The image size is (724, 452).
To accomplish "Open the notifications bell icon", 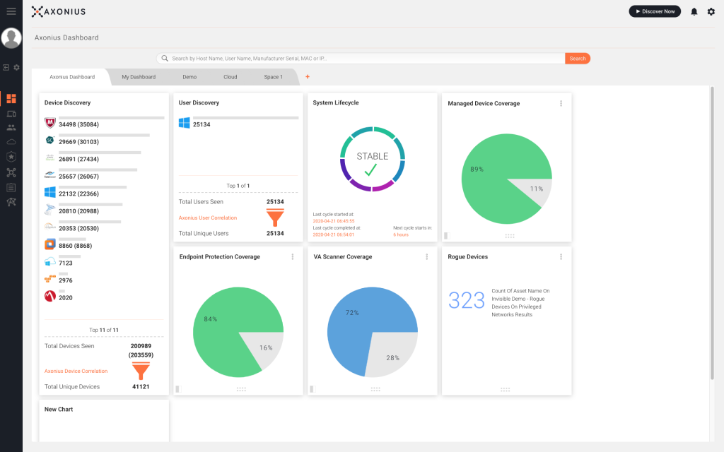I will [694, 12].
